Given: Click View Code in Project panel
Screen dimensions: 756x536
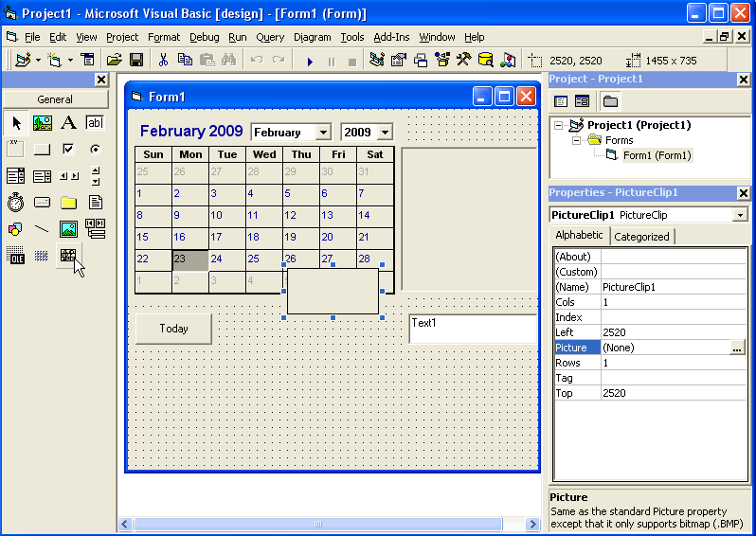Looking at the screenshot, I should [x=561, y=101].
